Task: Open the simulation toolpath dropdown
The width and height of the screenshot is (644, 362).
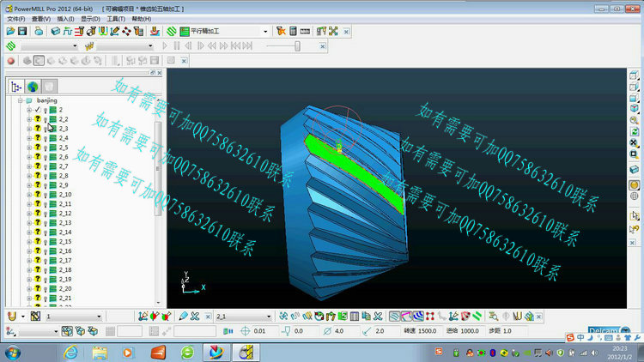Action: (75, 46)
